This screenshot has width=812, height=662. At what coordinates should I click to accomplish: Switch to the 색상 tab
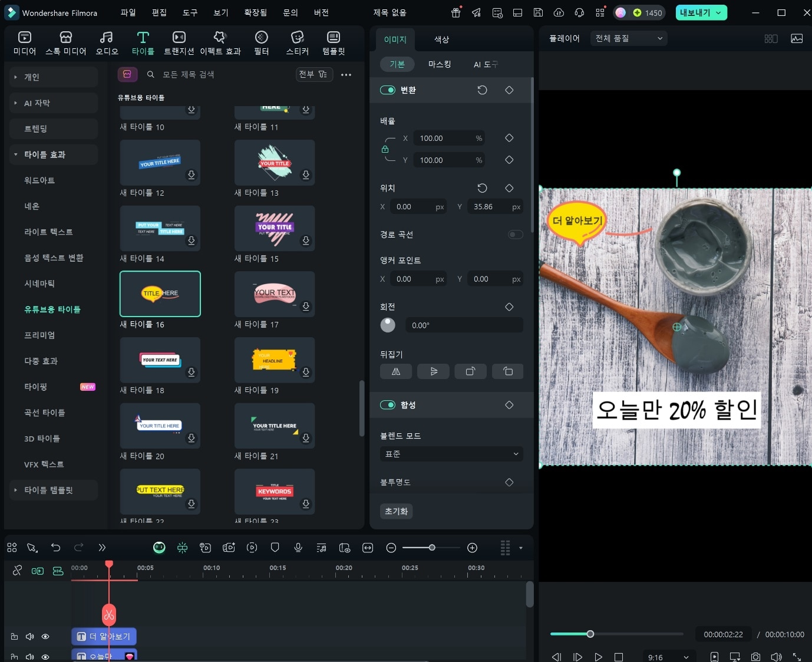tap(441, 39)
